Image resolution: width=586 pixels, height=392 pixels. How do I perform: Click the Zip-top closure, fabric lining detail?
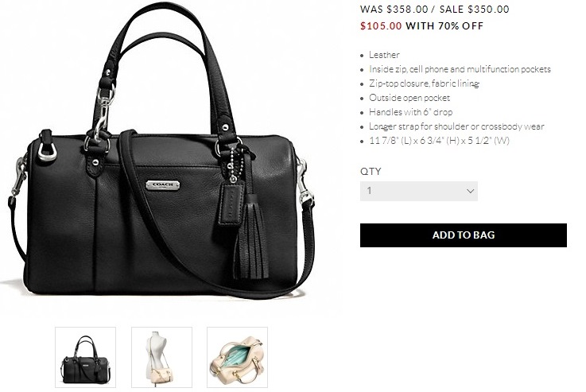tap(424, 83)
